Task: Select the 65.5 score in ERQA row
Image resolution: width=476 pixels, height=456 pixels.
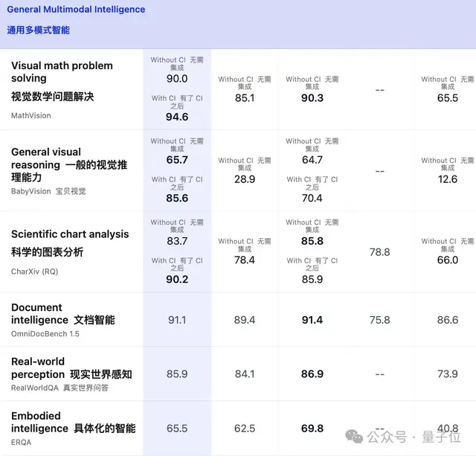Action: pos(177,428)
